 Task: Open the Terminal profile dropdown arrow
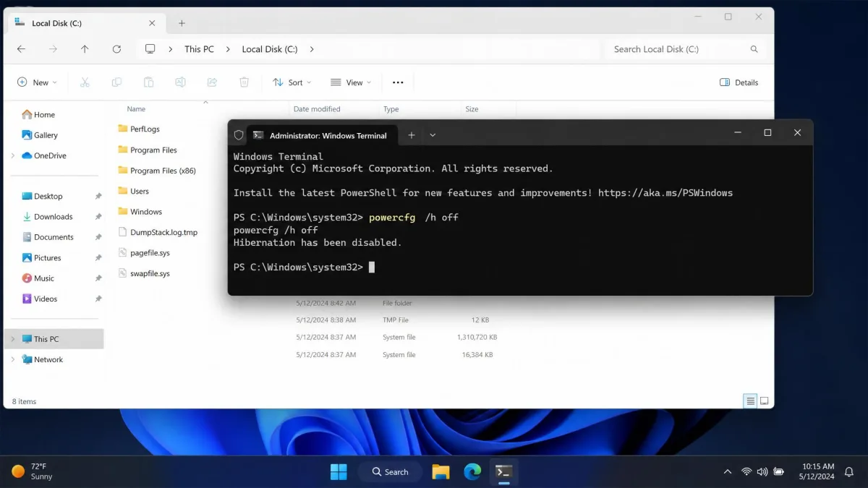tap(433, 135)
